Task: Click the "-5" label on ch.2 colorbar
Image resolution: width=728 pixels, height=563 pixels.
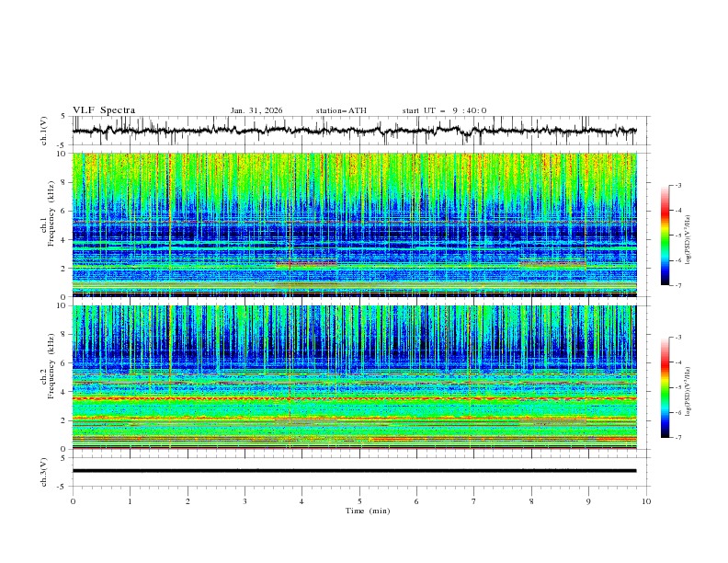Action: [677, 387]
